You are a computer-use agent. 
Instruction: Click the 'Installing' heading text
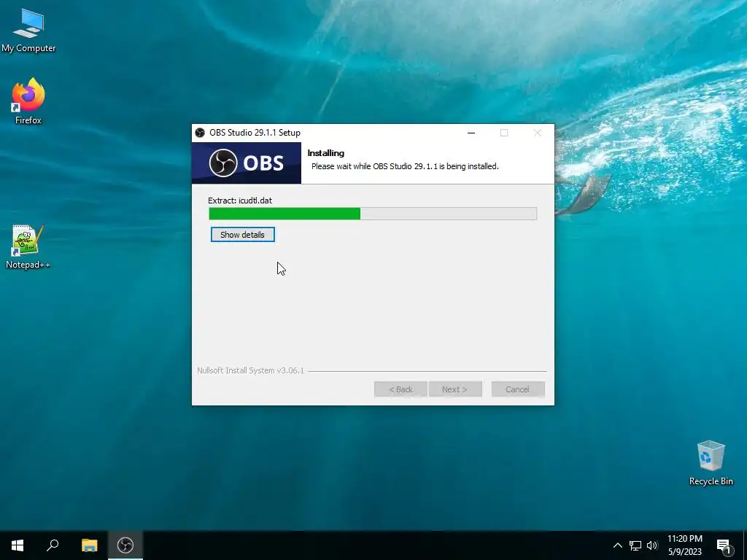click(x=326, y=153)
